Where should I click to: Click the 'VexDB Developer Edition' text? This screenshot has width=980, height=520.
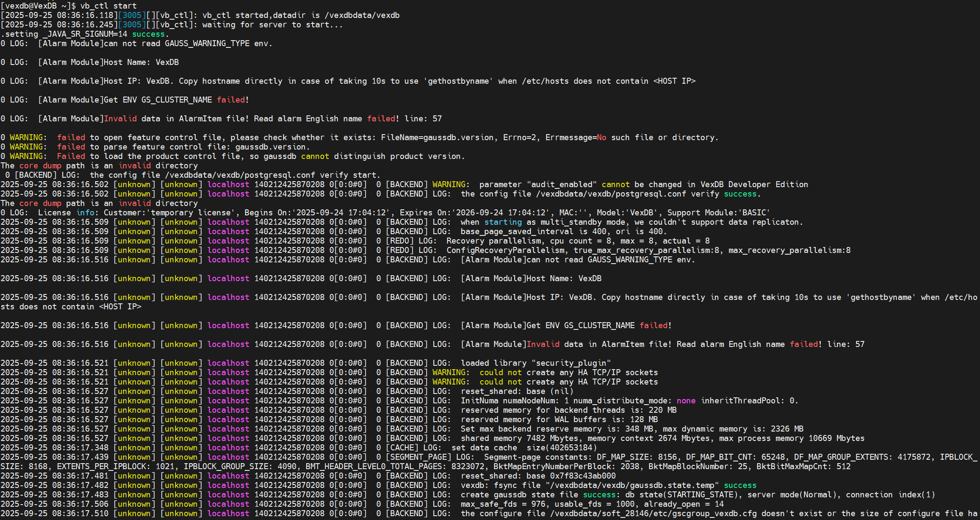[x=754, y=184]
